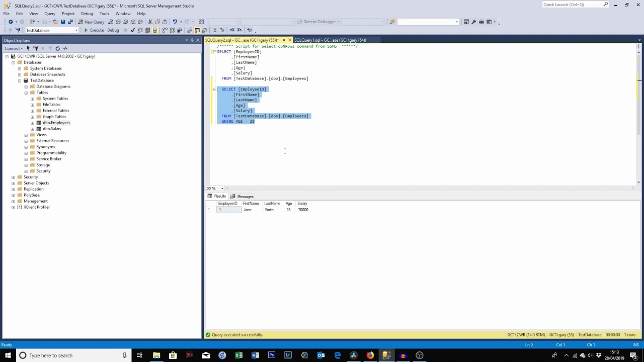Click the New Query toolbar button
The width and height of the screenshot is (644, 362).
coord(91,22)
